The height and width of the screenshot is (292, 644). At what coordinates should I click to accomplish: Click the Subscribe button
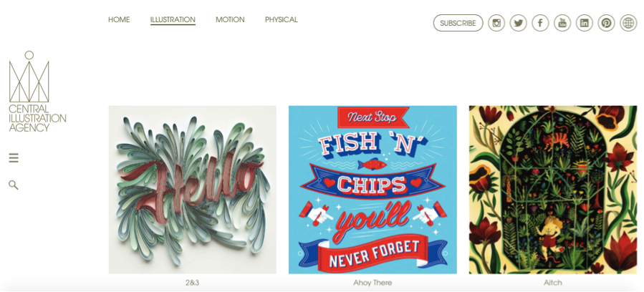[x=458, y=23]
